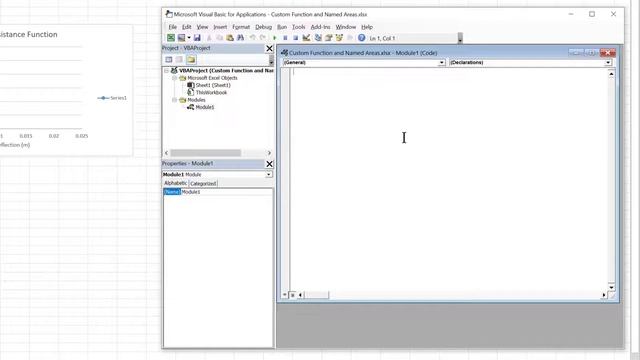Run macro with the green play icon
Viewport: 640px width, 360px height.
click(275, 38)
